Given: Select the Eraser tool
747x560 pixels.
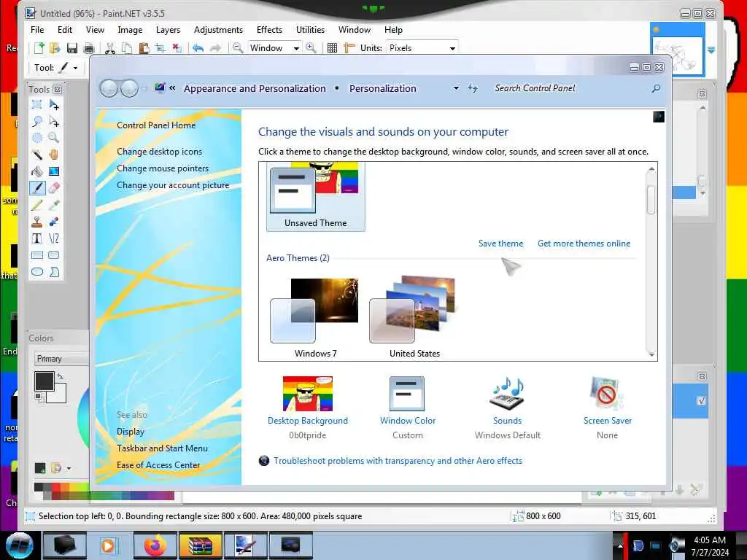Looking at the screenshot, I should click(54, 188).
